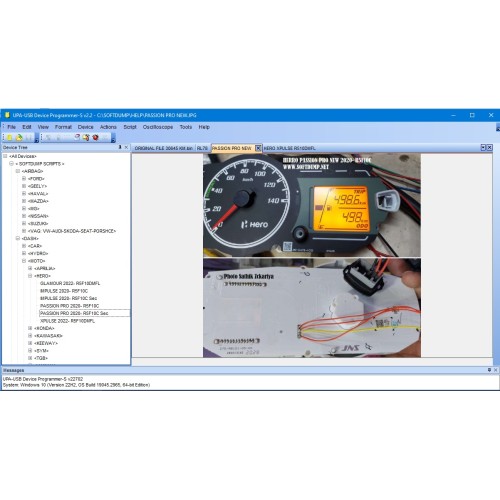Image resolution: width=500 pixels, height=500 pixels.
Task: Collapse the DASH node
Action: coord(18,238)
